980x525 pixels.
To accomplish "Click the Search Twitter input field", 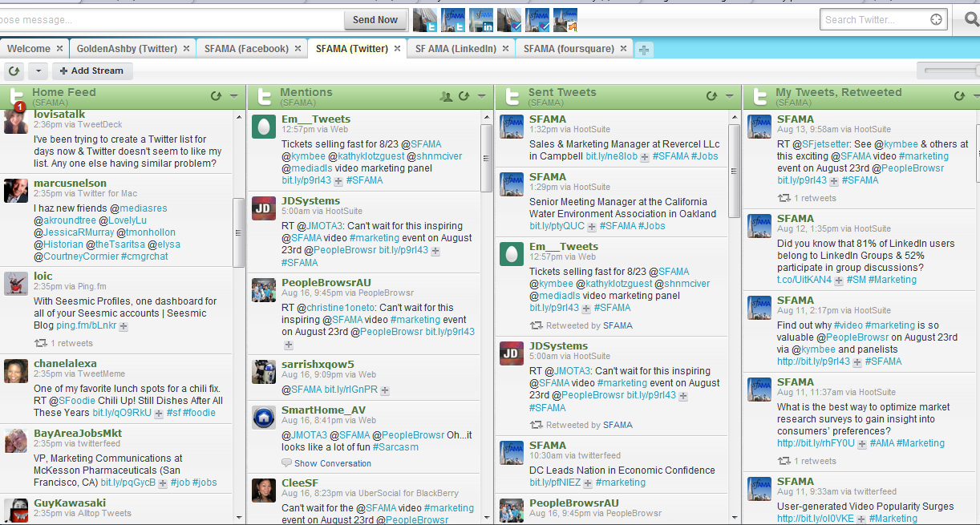I will [x=874, y=20].
